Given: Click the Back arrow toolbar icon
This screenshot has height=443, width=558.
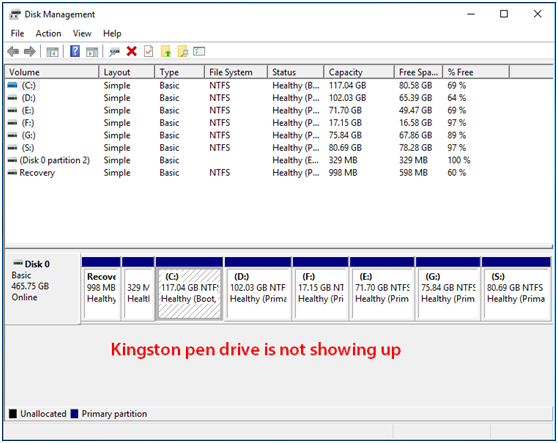Looking at the screenshot, I should 13,52.
